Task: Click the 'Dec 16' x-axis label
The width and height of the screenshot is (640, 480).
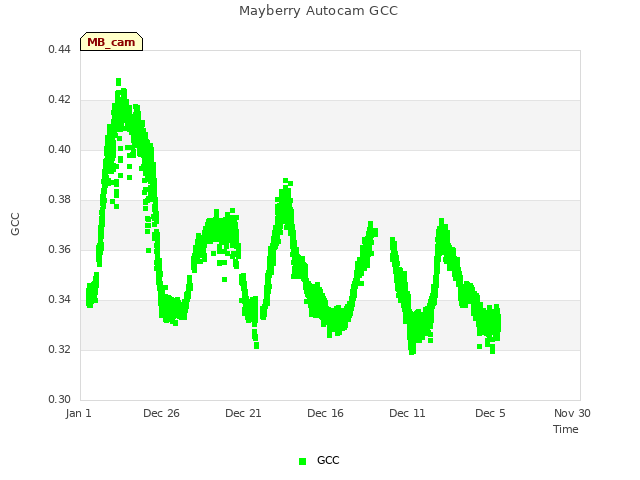Action: 325,413
